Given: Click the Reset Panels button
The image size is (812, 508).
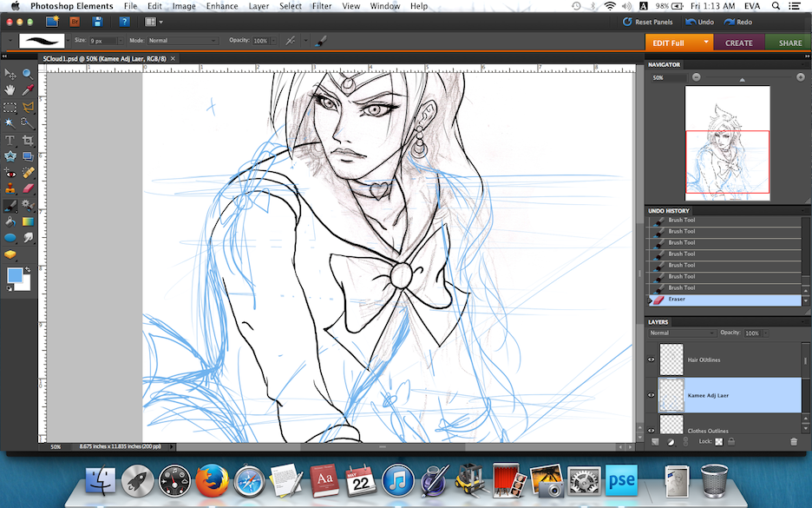Looking at the screenshot, I should (649, 22).
